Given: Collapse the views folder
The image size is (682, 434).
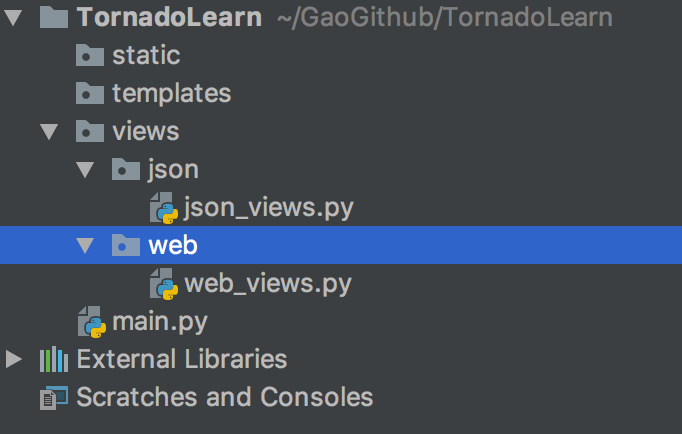Looking at the screenshot, I should 48,131.
